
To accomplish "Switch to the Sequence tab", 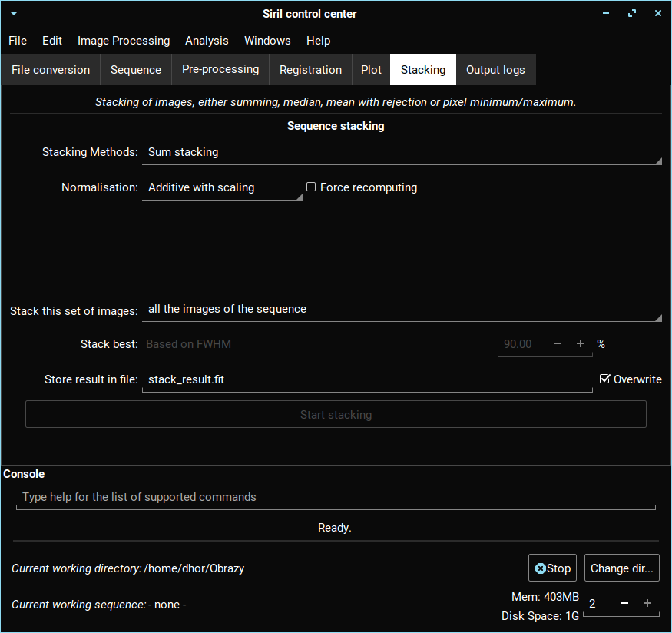I will (x=136, y=69).
